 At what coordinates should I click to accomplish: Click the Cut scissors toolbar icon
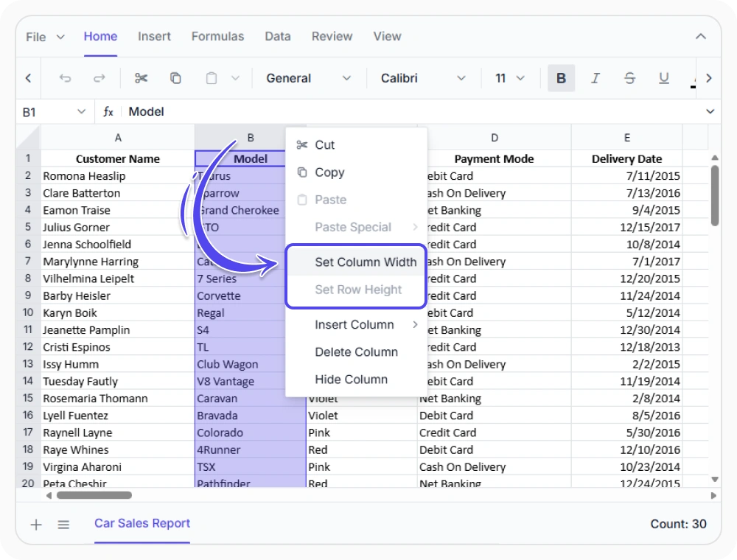coord(141,78)
